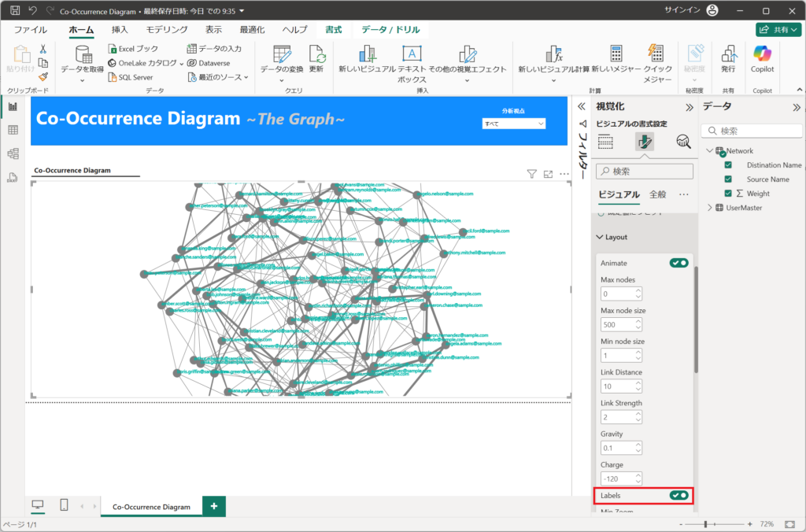
Task: Open model view in left sidebar
Action: point(13,153)
